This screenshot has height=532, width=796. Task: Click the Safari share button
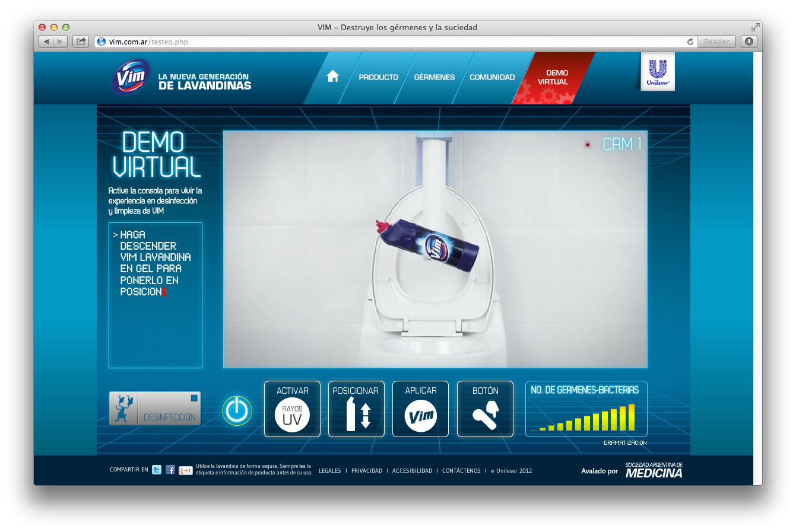tap(81, 42)
